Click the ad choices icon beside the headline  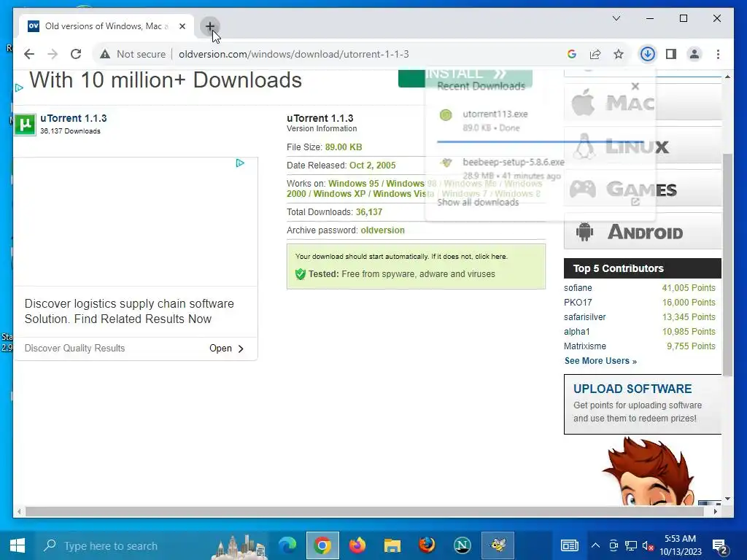[19, 88]
